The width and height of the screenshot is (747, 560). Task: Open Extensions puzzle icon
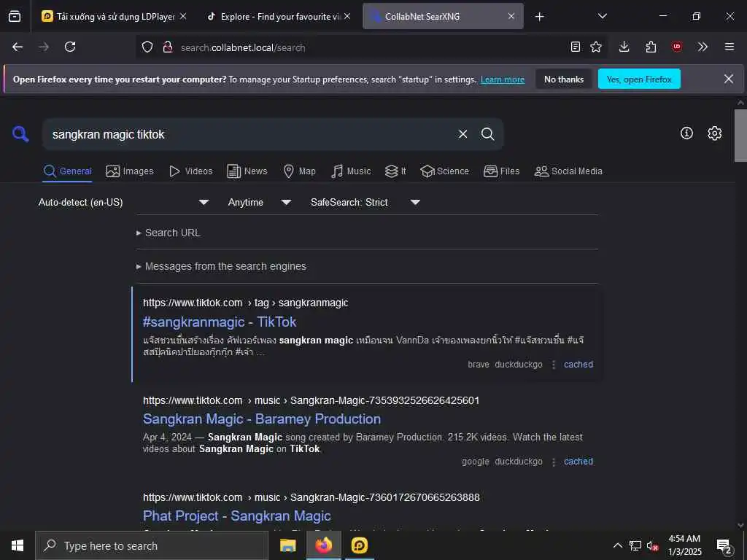(x=651, y=47)
